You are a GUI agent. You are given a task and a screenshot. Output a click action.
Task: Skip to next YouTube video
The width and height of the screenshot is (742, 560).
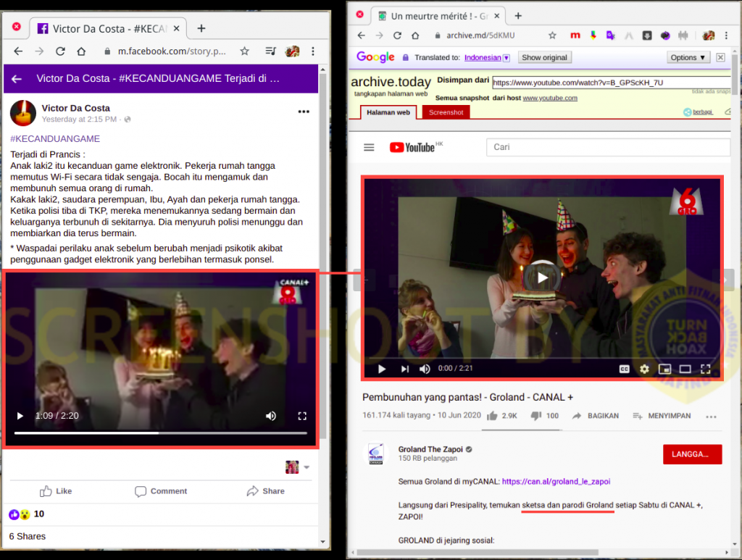(x=404, y=369)
